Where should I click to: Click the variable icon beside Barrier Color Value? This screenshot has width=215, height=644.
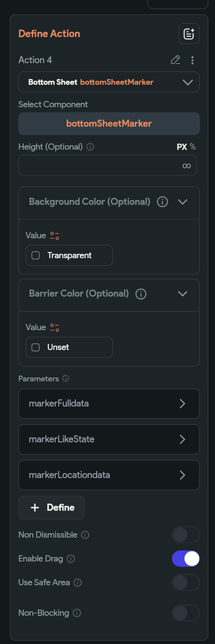54,328
